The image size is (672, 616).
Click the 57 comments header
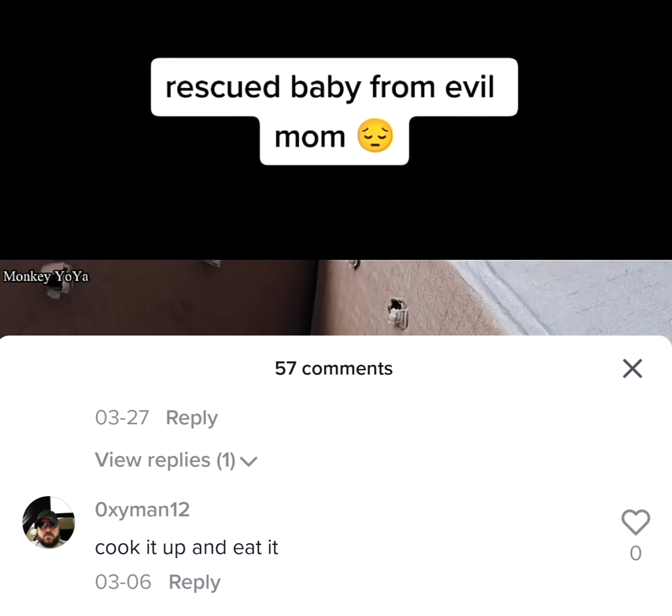coord(334,368)
